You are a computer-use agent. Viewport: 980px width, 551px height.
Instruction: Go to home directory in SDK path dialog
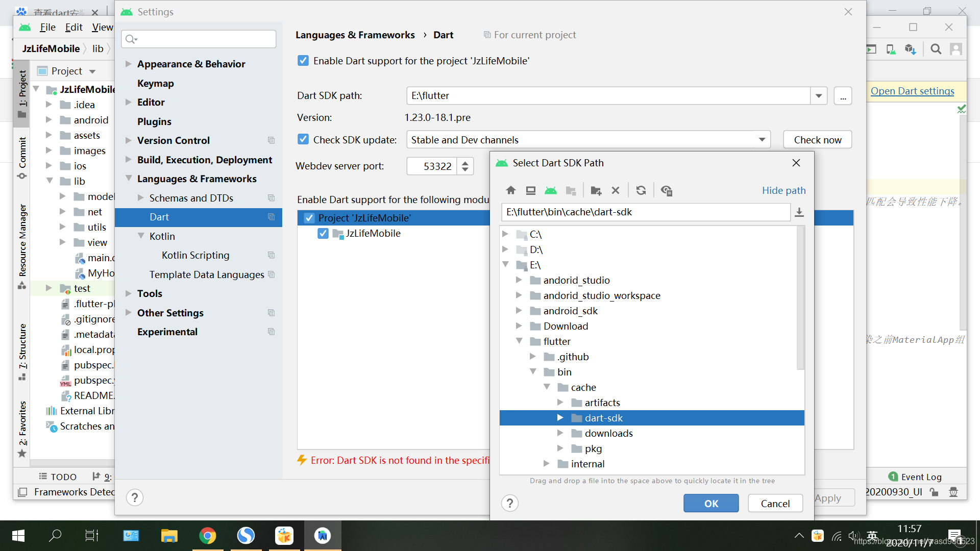tap(510, 190)
